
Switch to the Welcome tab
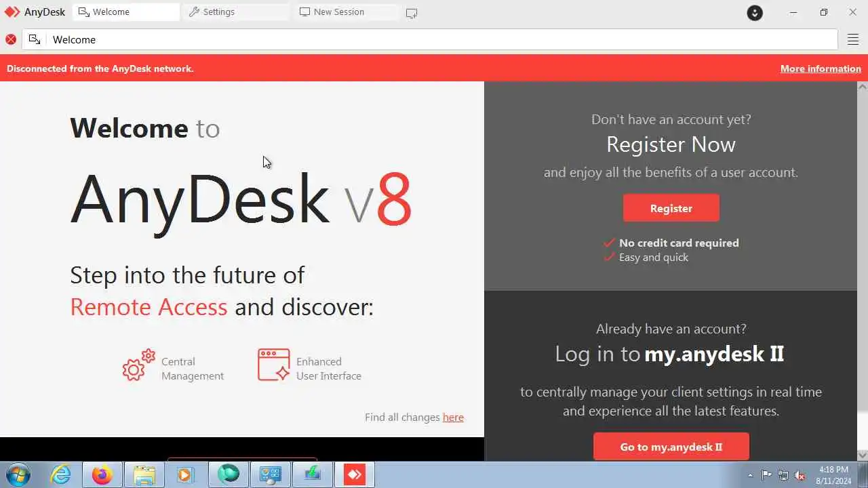[x=126, y=12]
